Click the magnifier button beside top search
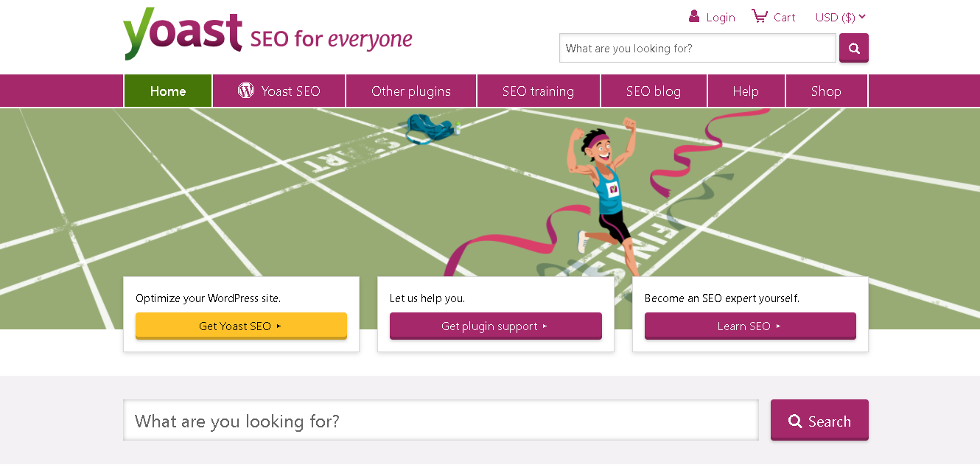980x476 pixels. click(x=854, y=48)
